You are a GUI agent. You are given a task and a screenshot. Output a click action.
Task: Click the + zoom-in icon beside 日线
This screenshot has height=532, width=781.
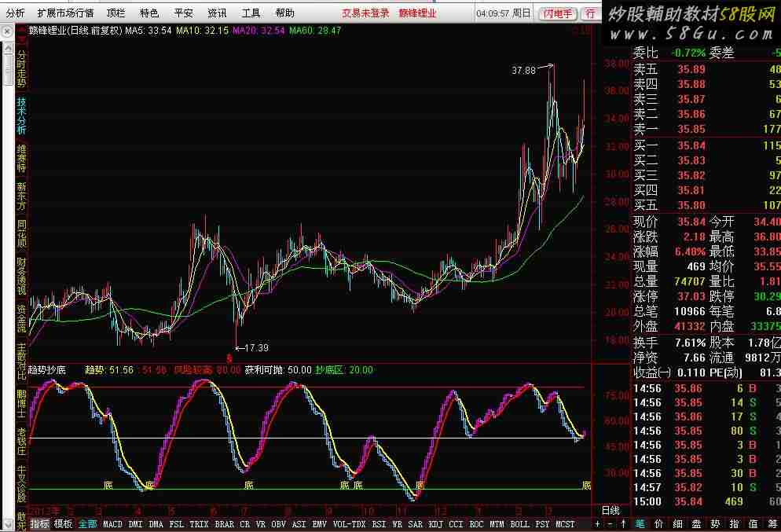coord(596,524)
